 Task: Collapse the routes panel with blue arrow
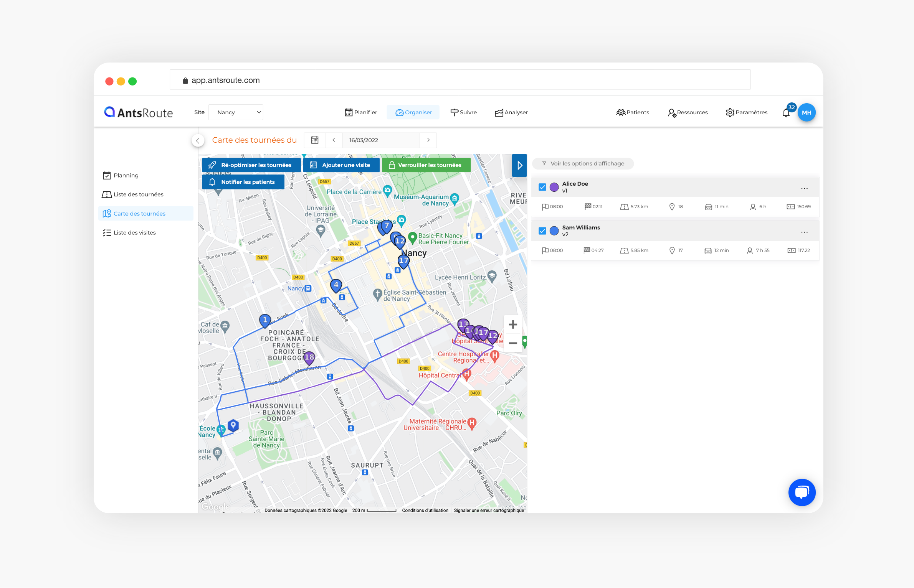519,165
